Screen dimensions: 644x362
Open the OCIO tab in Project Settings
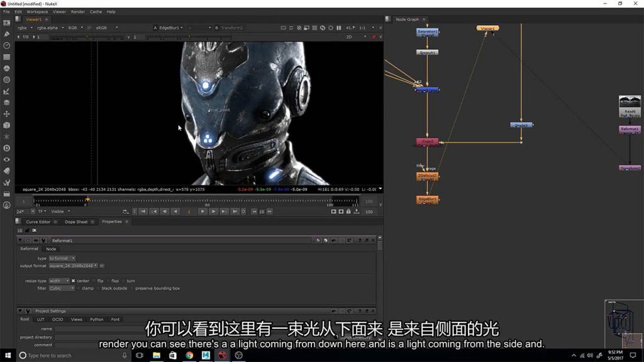[x=57, y=319]
